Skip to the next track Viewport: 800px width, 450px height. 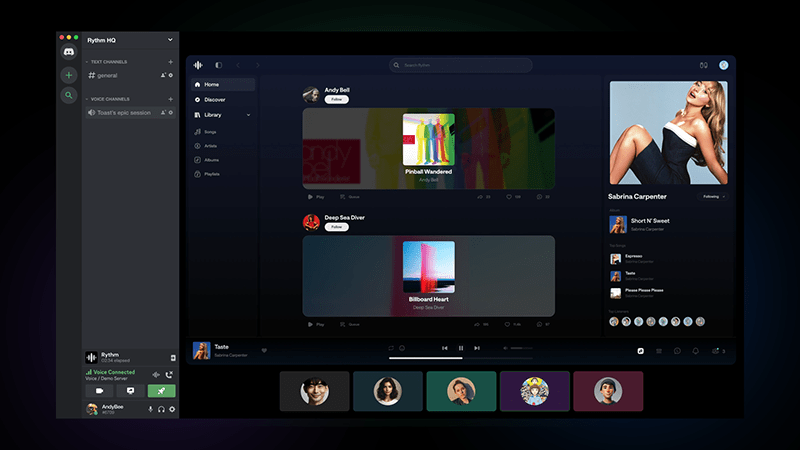[477, 348]
